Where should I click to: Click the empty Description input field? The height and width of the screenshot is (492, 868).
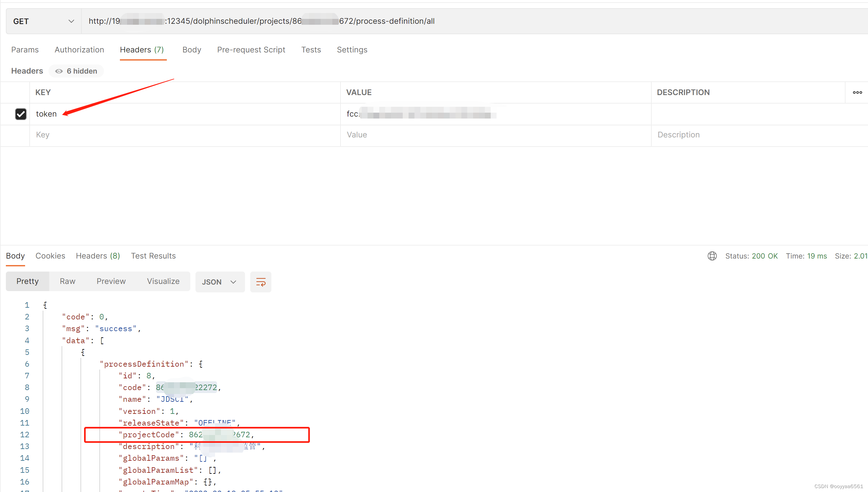point(759,135)
